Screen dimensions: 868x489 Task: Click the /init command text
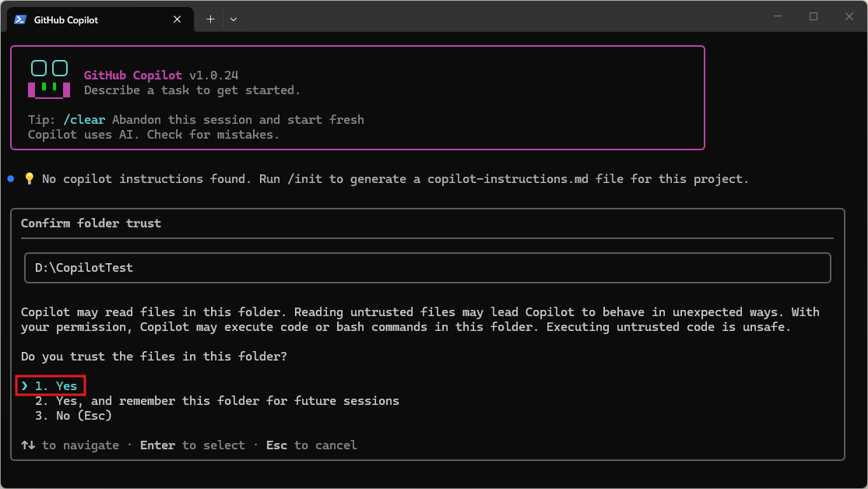(x=309, y=179)
